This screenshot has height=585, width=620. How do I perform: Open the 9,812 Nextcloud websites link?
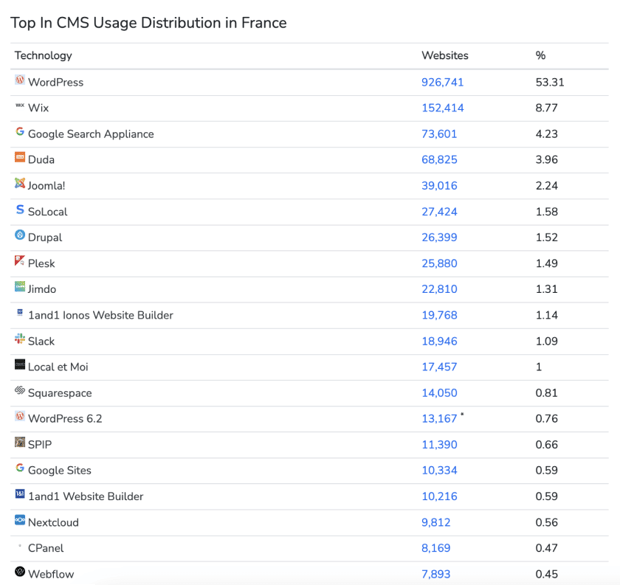coord(436,523)
